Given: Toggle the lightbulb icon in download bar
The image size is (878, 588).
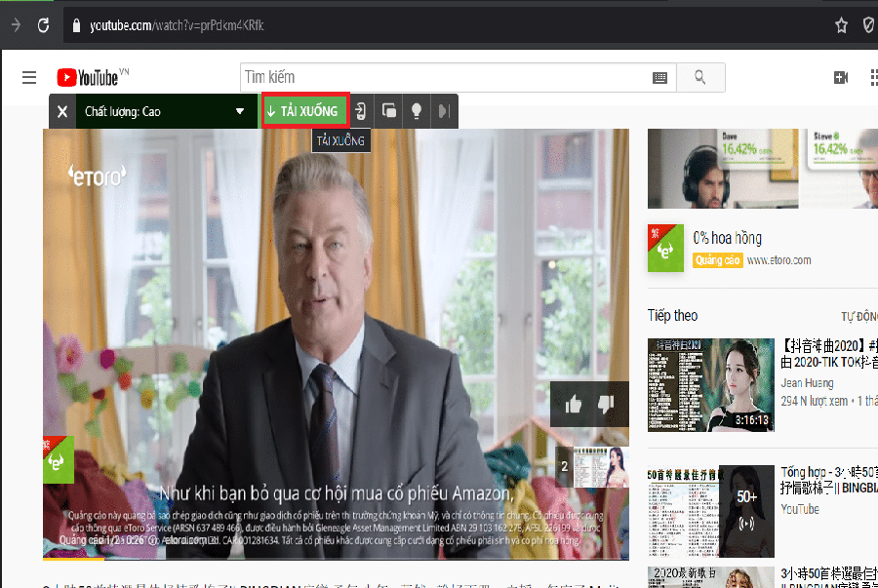Looking at the screenshot, I should (417, 111).
